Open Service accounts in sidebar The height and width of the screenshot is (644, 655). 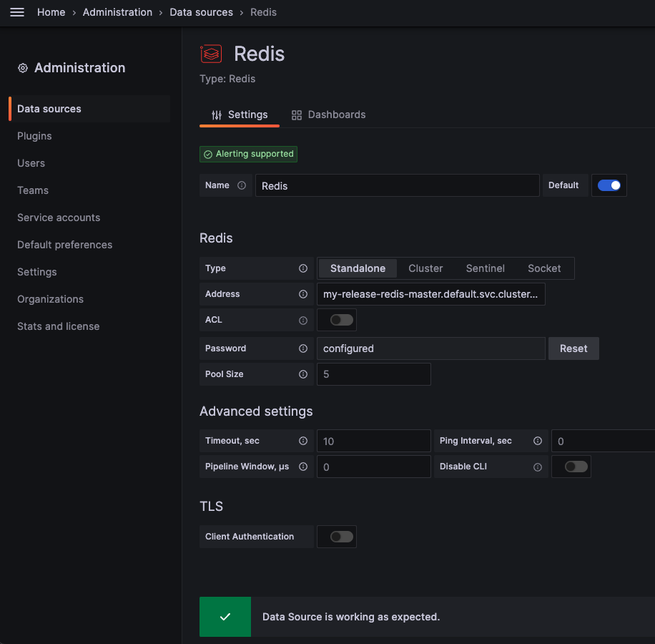59,218
